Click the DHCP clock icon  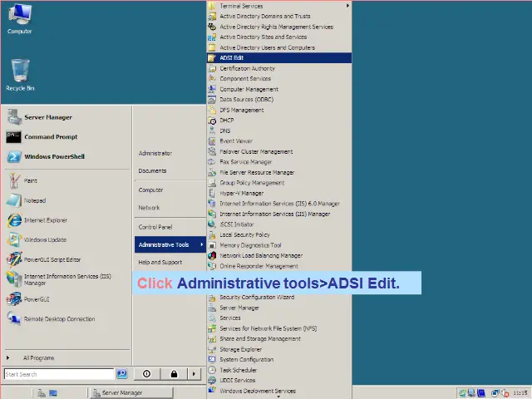click(x=212, y=121)
